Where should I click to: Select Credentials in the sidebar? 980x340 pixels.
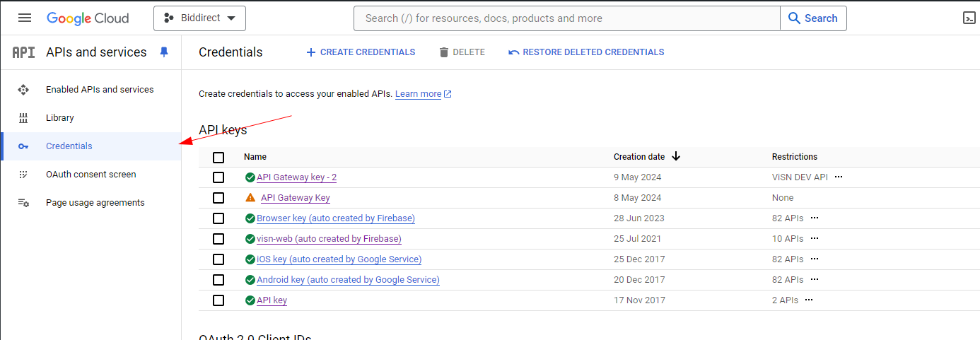tap(91, 146)
